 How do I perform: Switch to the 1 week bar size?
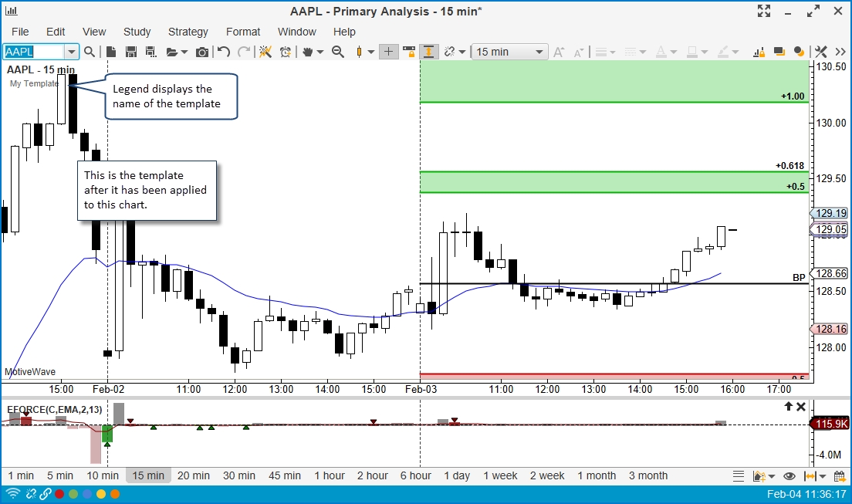click(x=500, y=475)
